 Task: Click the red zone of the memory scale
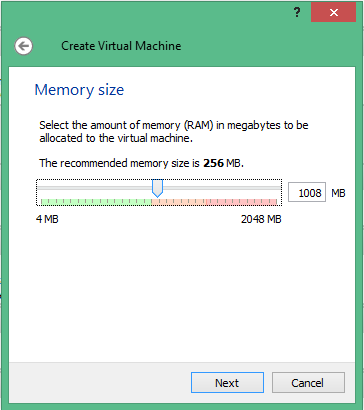click(241, 202)
